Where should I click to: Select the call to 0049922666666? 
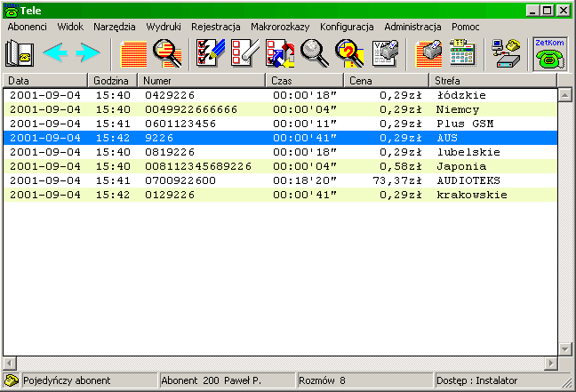pos(280,109)
